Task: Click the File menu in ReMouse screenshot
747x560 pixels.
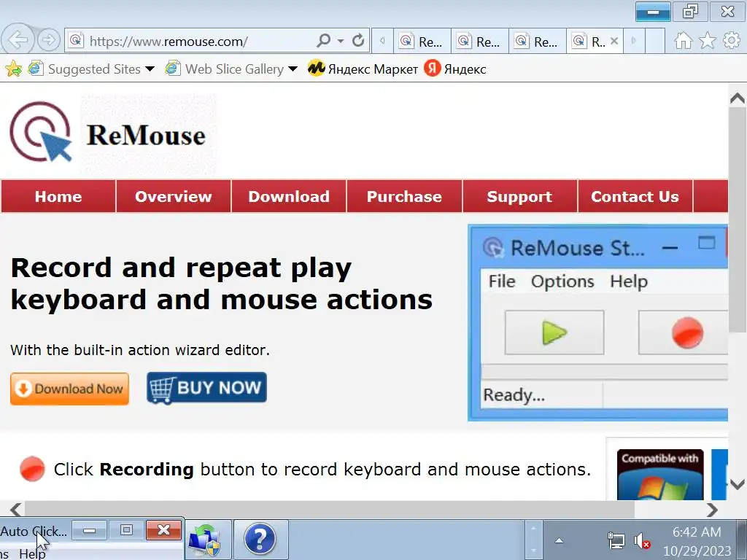Action: click(x=502, y=281)
